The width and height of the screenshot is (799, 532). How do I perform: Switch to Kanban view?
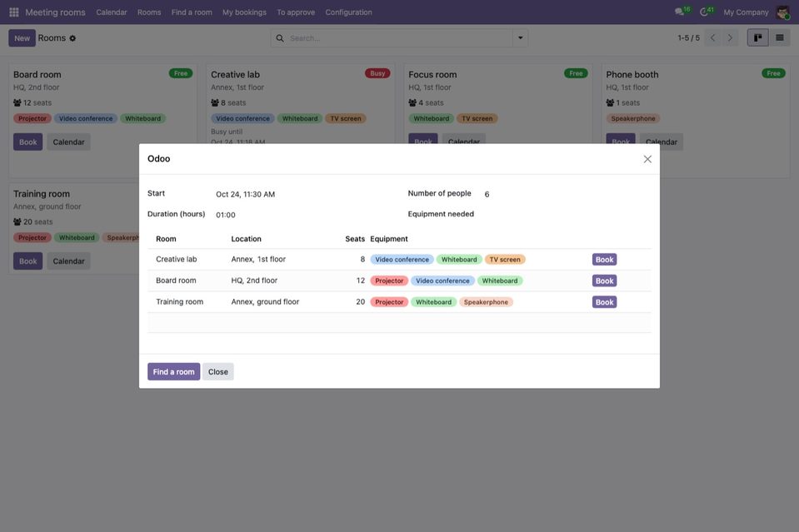[757, 37]
